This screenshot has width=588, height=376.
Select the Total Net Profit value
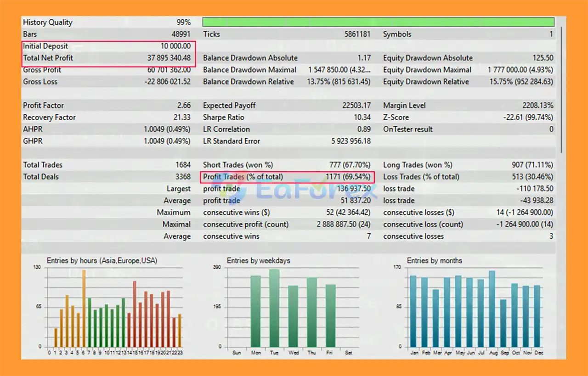pos(169,58)
